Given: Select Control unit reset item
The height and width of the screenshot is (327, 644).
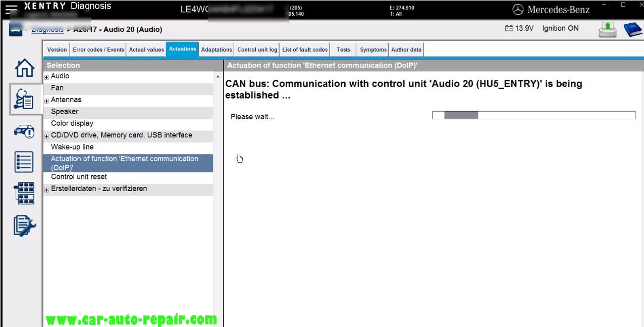Looking at the screenshot, I should point(128,177).
